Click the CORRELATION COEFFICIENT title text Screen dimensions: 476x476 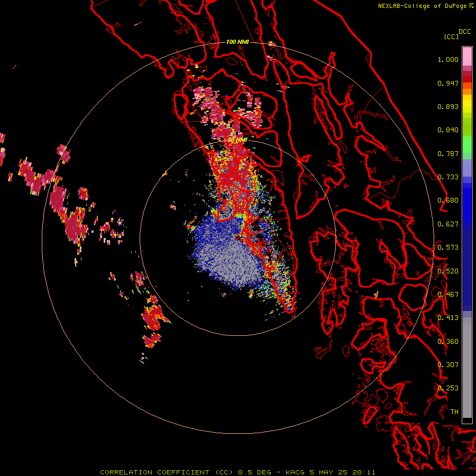click(x=167, y=472)
